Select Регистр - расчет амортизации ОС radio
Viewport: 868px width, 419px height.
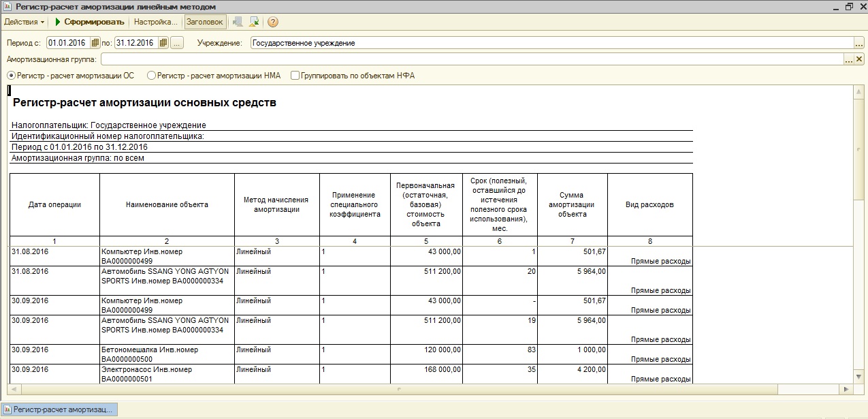[11, 76]
